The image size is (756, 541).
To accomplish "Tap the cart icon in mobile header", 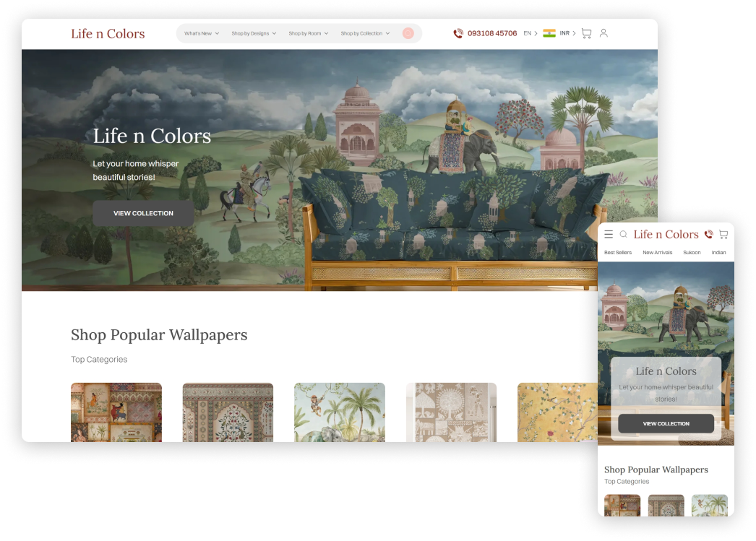I will [x=723, y=234].
